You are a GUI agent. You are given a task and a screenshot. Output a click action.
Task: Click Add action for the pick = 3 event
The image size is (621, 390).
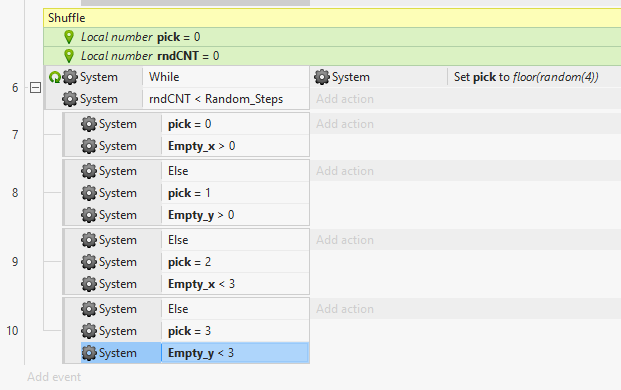(x=345, y=309)
